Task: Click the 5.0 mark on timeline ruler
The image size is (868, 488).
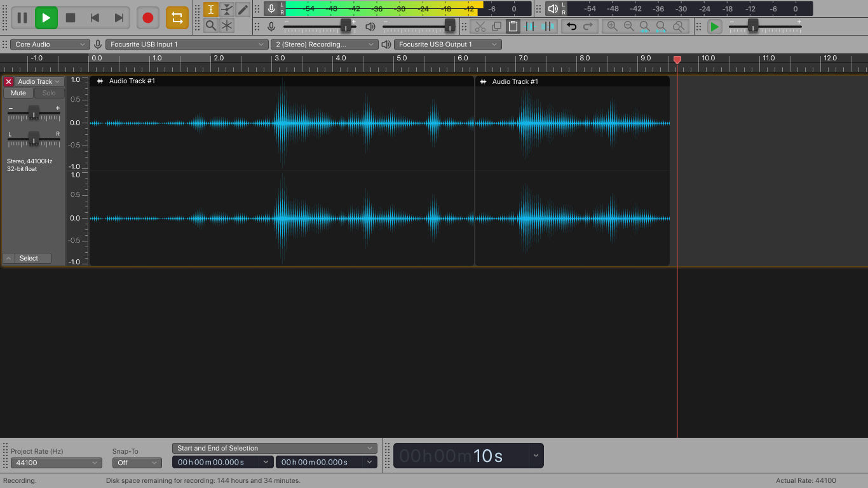Action: pos(402,58)
